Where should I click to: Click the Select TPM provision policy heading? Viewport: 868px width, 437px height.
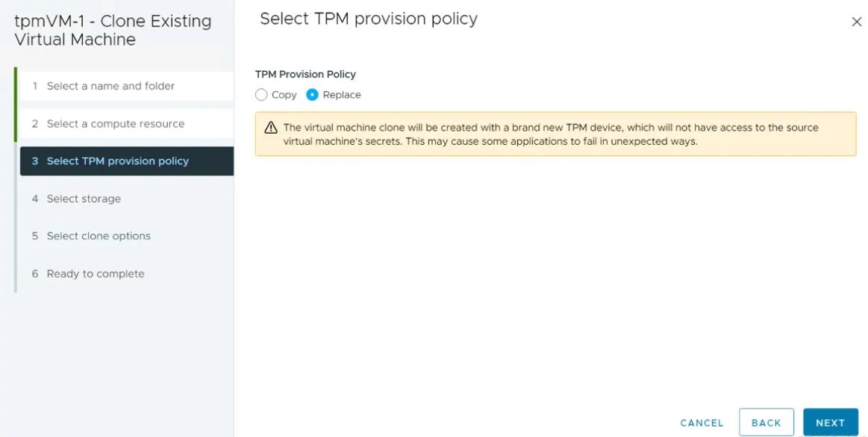coord(369,19)
